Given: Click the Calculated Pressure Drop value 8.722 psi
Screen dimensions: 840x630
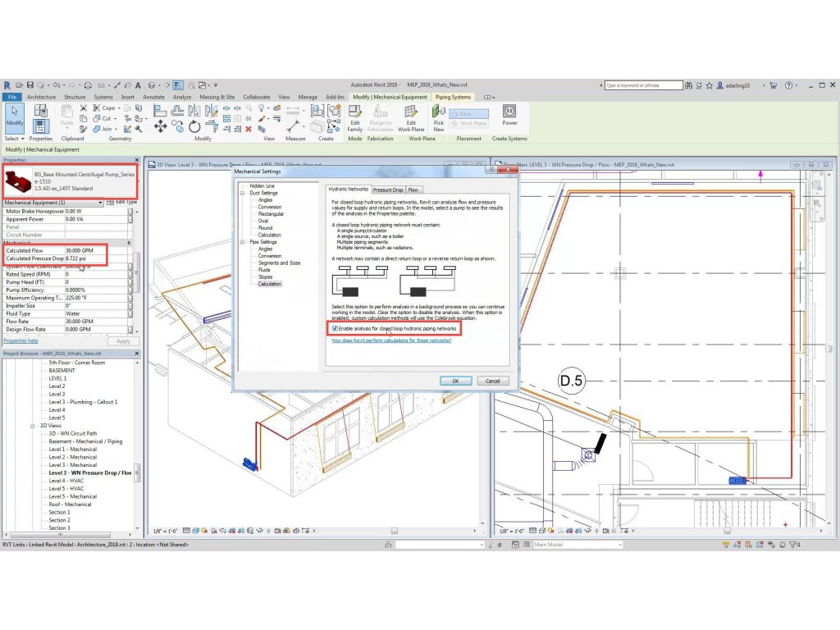Looking at the screenshot, I should pos(75,258).
